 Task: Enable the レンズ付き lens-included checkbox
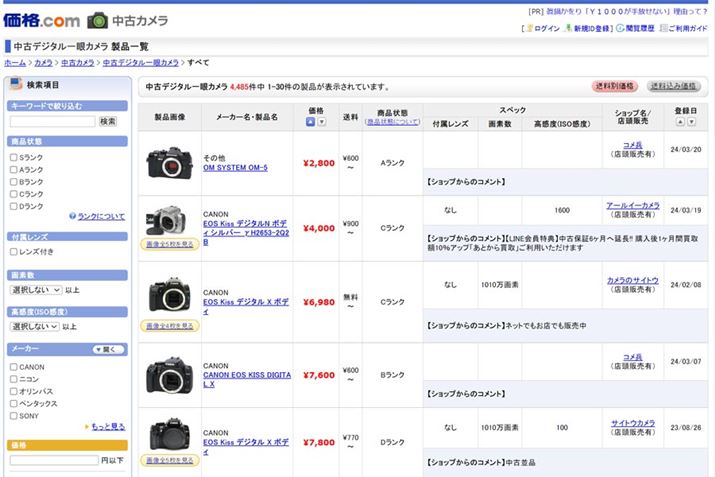tap(13, 251)
